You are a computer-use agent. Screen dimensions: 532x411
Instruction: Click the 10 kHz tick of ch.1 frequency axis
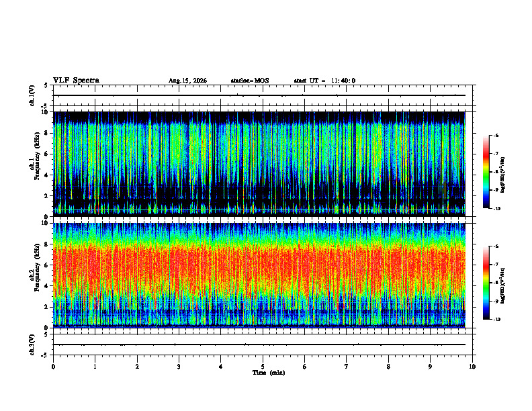46,112
